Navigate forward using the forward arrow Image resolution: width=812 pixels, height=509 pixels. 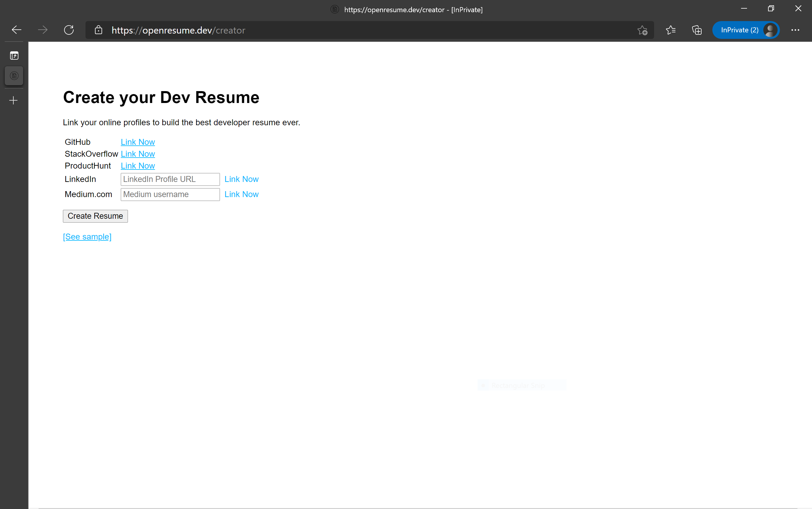(43, 30)
